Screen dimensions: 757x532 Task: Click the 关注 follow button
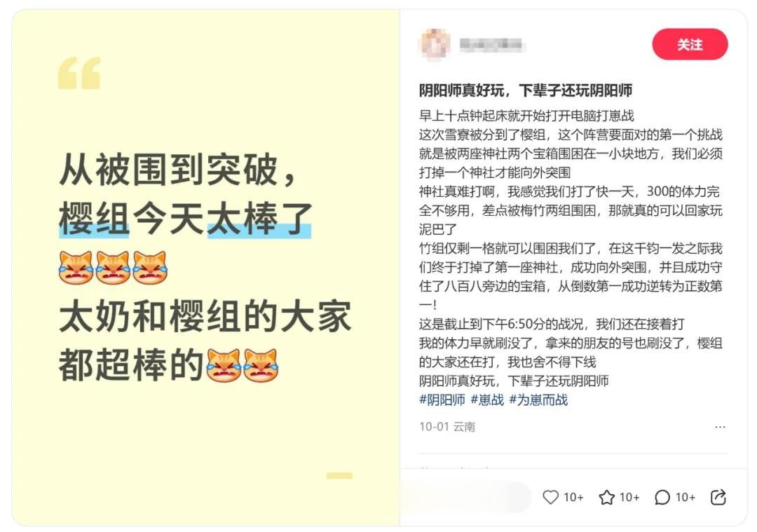pos(690,44)
